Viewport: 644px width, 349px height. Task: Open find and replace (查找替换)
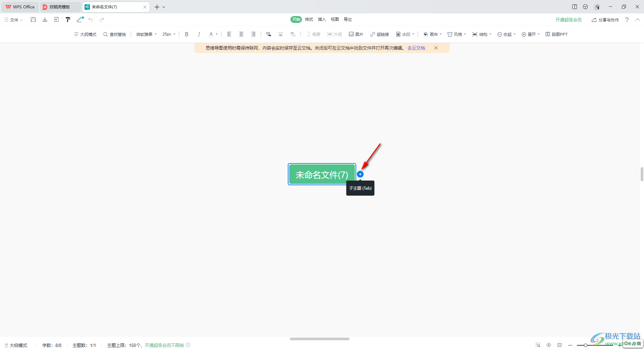point(115,34)
